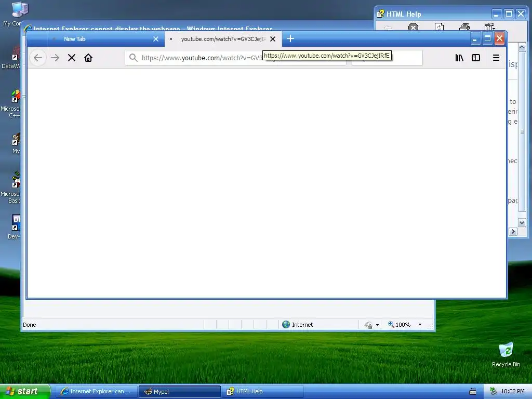Click the system tray network icon

point(493,391)
